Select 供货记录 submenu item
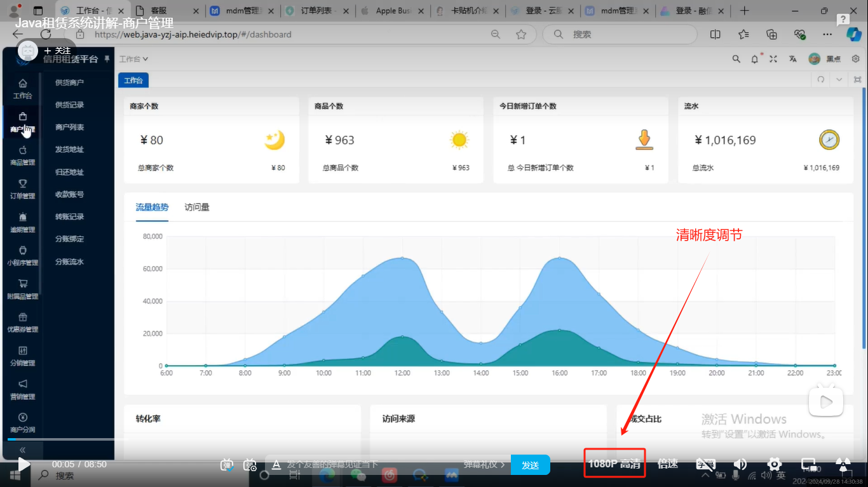This screenshot has width=868, height=487. [x=69, y=105]
